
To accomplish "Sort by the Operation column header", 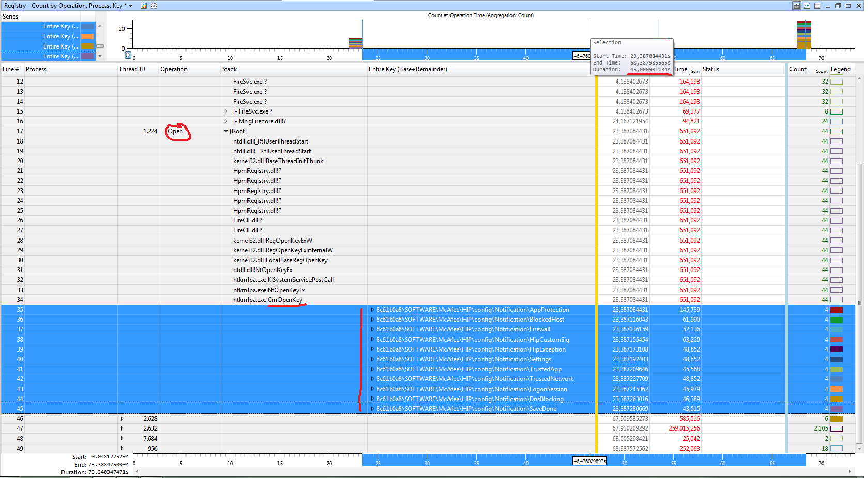I will pyautogui.click(x=189, y=69).
